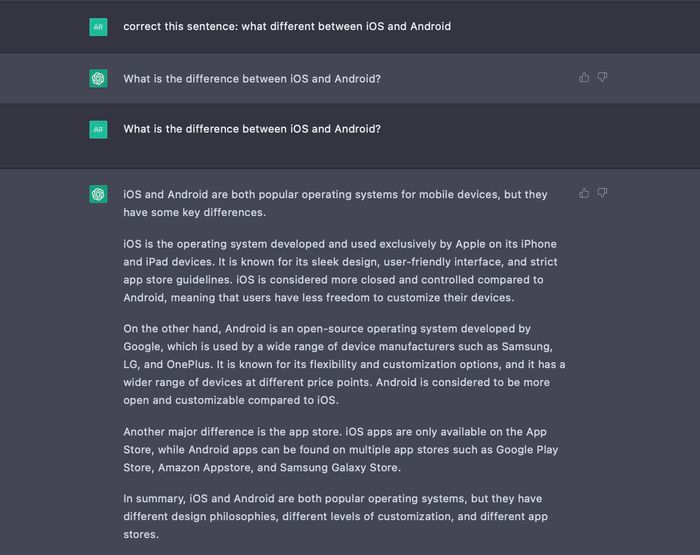Click the paragraph starting 'Another major difference'
This screenshot has height=555, width=700.
pos(341,450)
